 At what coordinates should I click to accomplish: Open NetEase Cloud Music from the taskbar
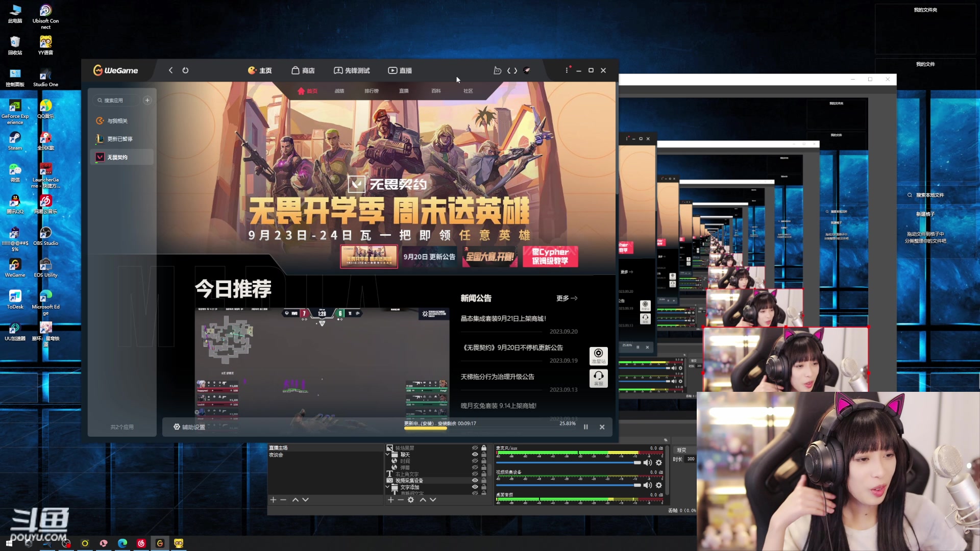click(141, 543)
